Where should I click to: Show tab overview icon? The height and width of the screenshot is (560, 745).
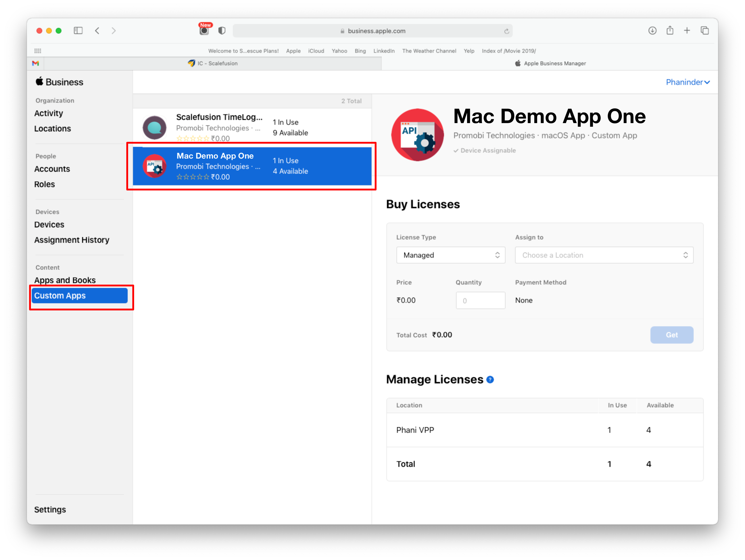tap(705, 31)
